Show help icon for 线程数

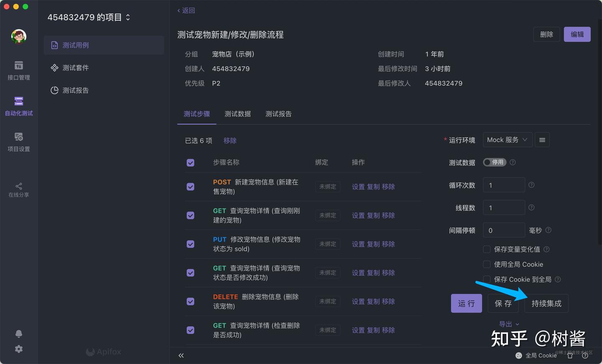[531, 207]
